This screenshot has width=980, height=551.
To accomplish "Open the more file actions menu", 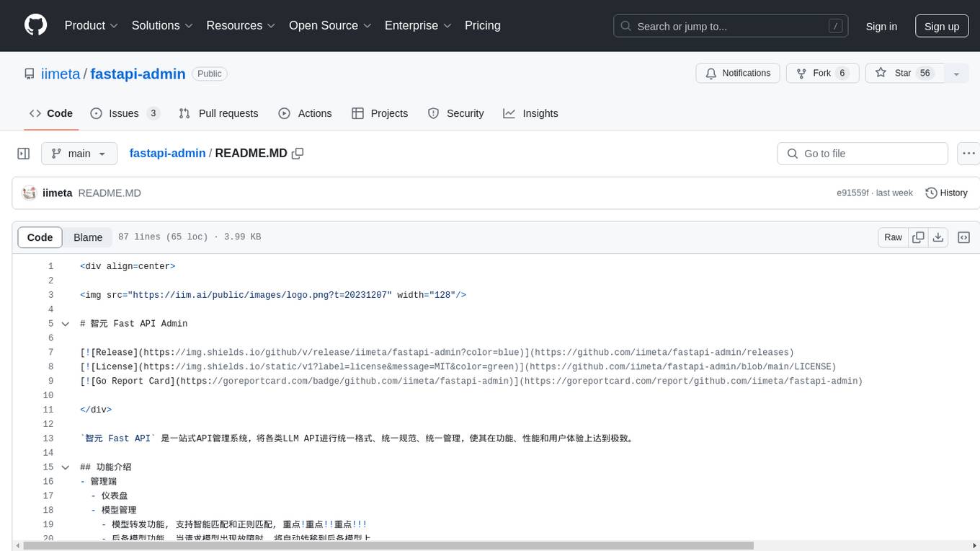I will 968,154.
